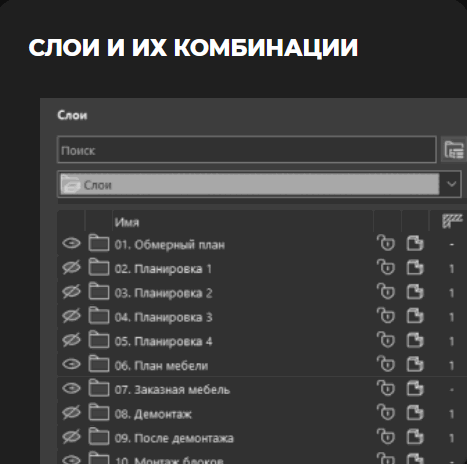Select the 07. Заказная мебель layer name

172,390
